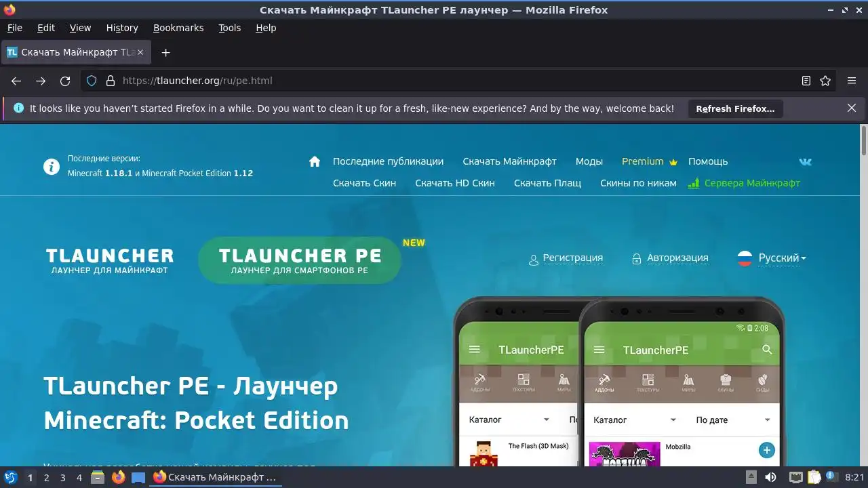This screenshot has height=488, width=868.
Task: Expand Каталог dropdown in left phone
Action: 509,420
